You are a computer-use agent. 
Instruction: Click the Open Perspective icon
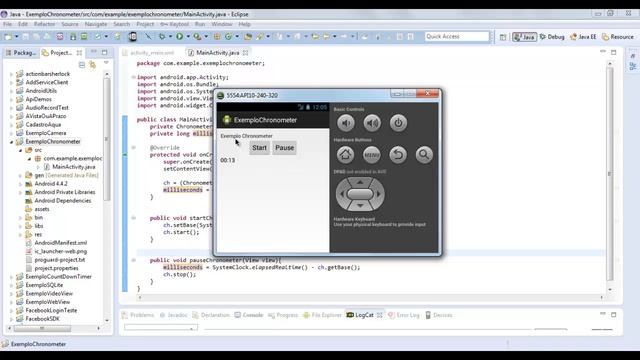tap(503, 37)
